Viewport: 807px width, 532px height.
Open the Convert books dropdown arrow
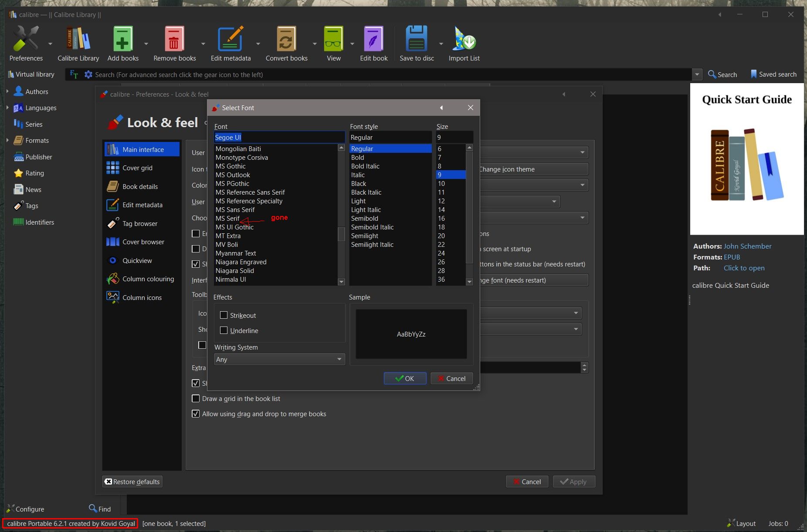(314, 44)
